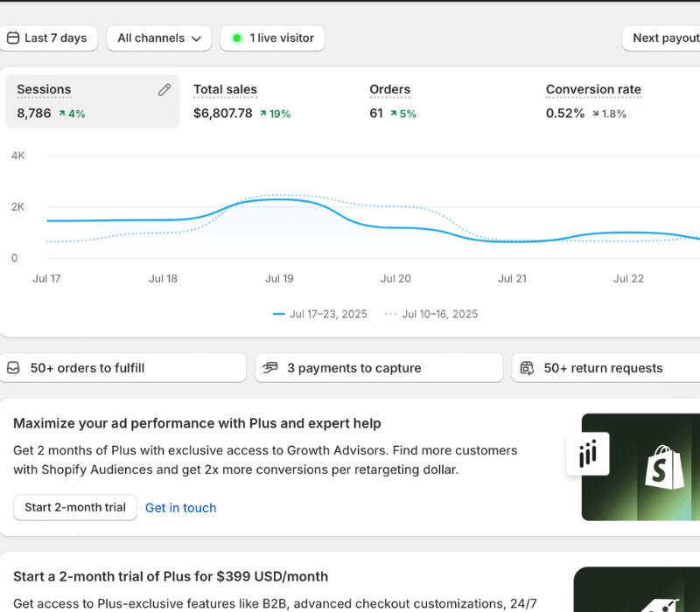The width and height of the screenshot is (700, 612).
Task: Toggle the Jul 17–23, 2025 legend series
Action: point(320,314)
